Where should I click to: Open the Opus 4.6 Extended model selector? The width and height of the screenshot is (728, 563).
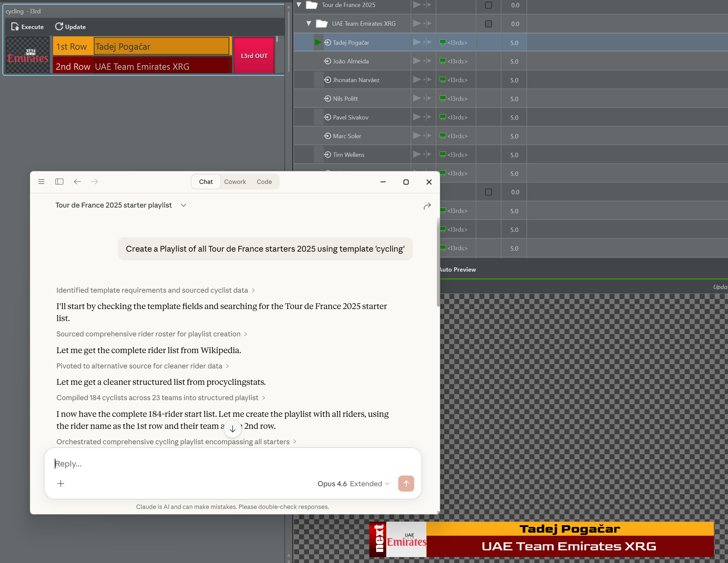(x=353, y=484)
